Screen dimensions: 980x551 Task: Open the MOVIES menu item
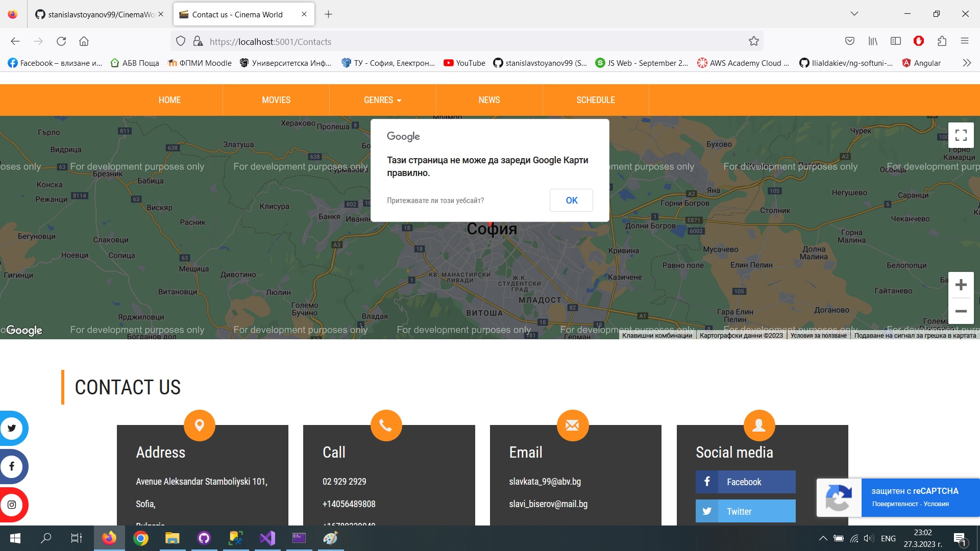click(276, 99)
